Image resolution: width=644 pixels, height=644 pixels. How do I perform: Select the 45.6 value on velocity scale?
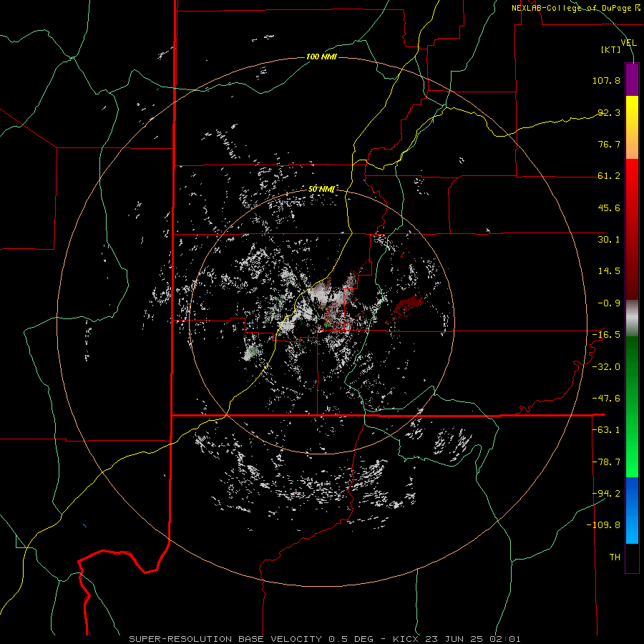click(x=609, y=208)
